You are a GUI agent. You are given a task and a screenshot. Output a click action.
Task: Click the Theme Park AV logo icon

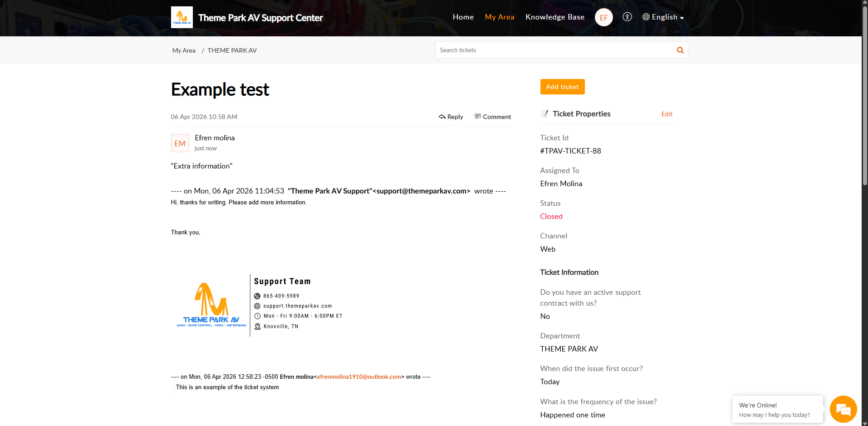pyautogui.click(x=181, y=17)
